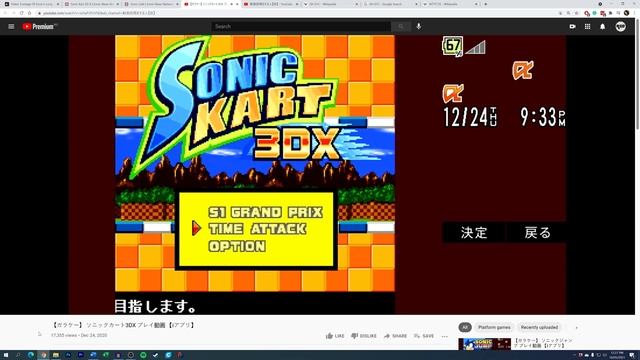Viewport: 640px width, 360px height.
Task: Switch to the SH-01C Wikipedia tab
Action: pyautogui.click(x=330, y=4)
